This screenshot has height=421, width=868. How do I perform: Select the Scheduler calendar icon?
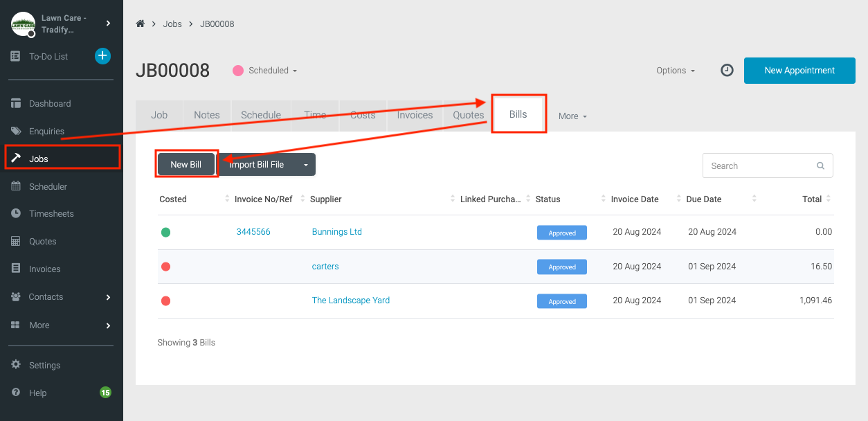point(15,186)
